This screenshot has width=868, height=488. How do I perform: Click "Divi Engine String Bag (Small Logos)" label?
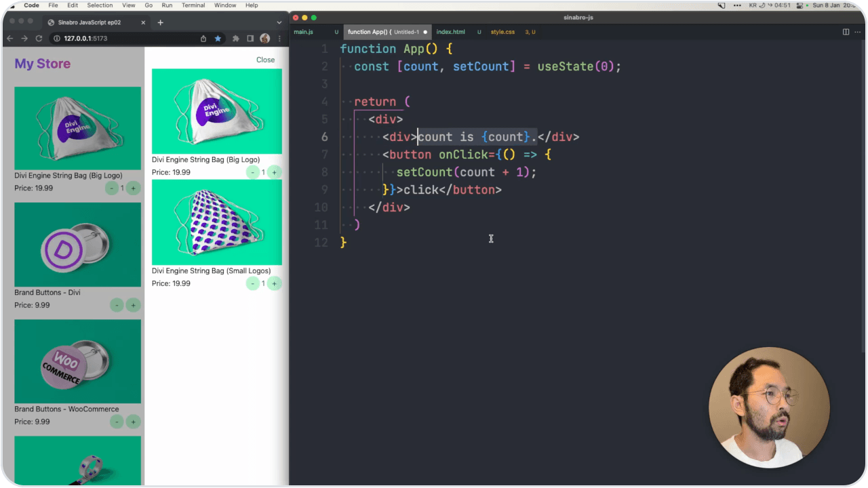[x=211, y=271]
